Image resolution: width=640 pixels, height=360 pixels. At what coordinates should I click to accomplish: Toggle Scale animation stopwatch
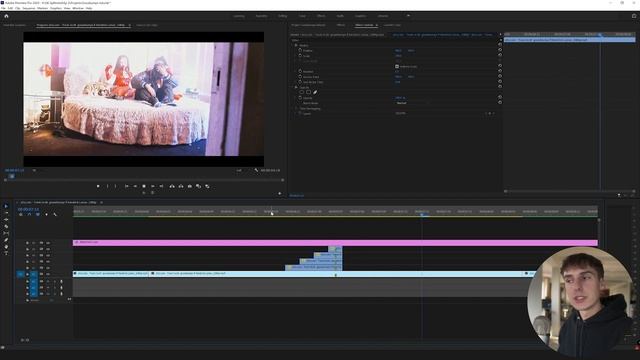tap(300, 56)
